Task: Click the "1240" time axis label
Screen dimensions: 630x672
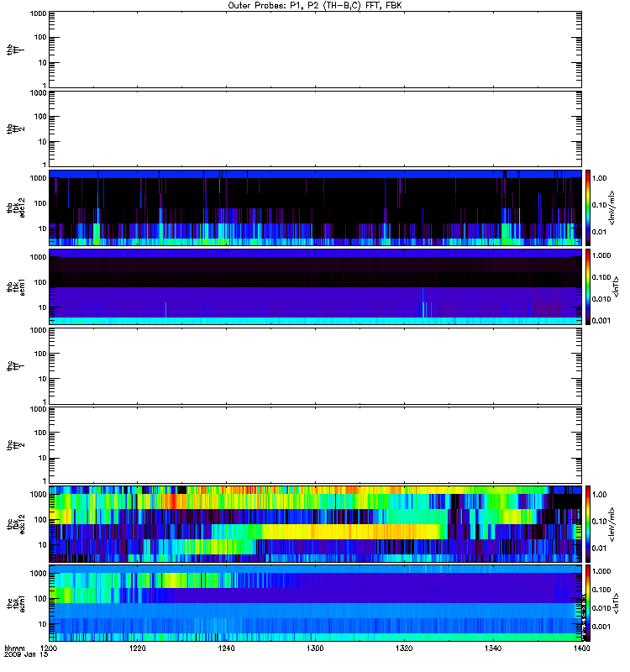Action: 226,648
